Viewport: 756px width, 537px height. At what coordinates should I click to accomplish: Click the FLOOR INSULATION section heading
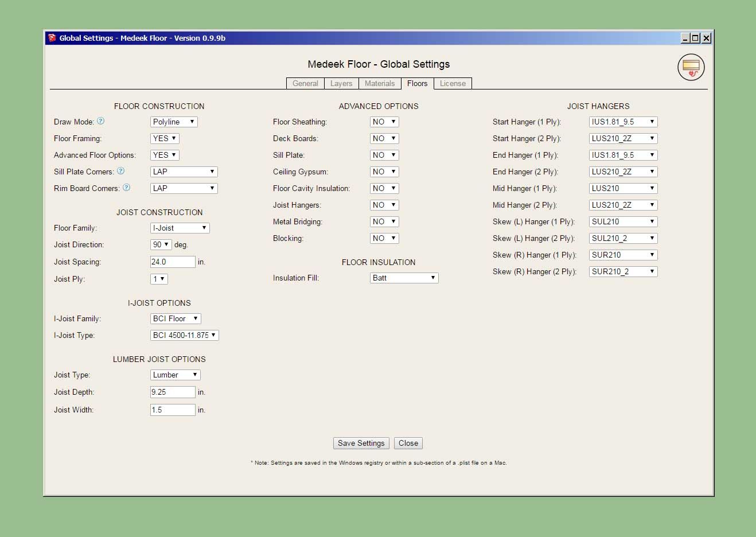(x=379, y=262)
